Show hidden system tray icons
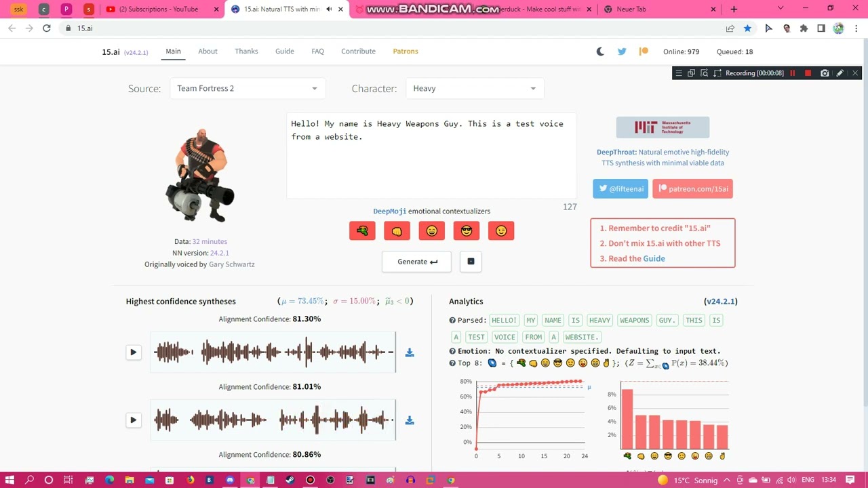The width and height of the screenshot is (868, 488). (726, 481)
